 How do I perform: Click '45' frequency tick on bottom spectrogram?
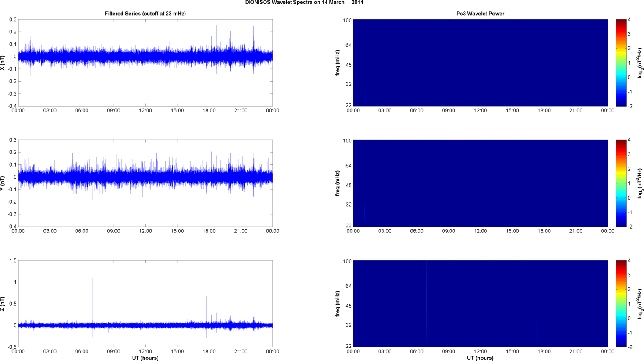(349, 306)
